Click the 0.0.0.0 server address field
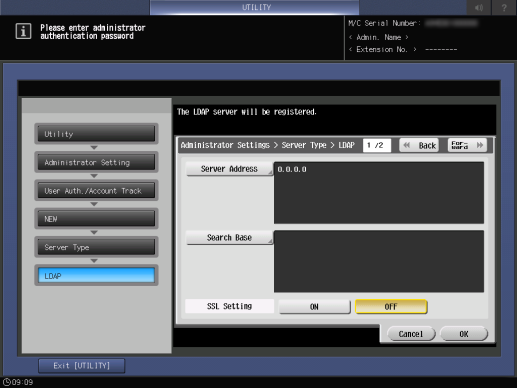 point(379,193)
